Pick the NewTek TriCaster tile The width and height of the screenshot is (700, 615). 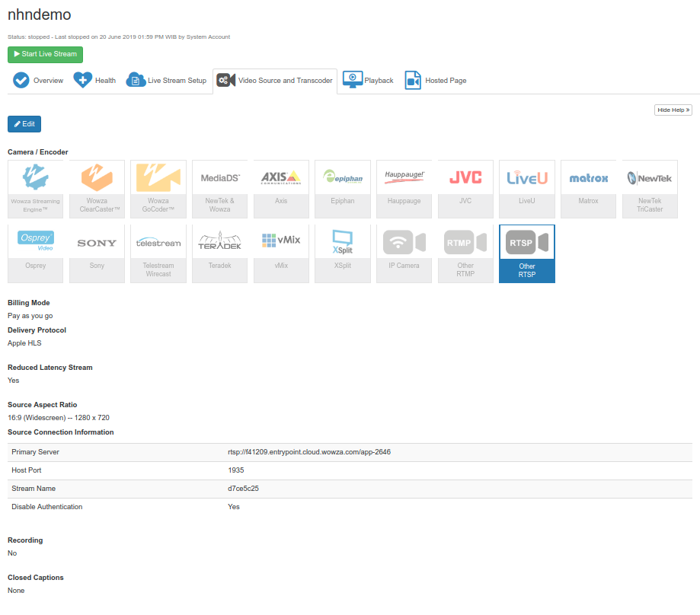(650, 189)
